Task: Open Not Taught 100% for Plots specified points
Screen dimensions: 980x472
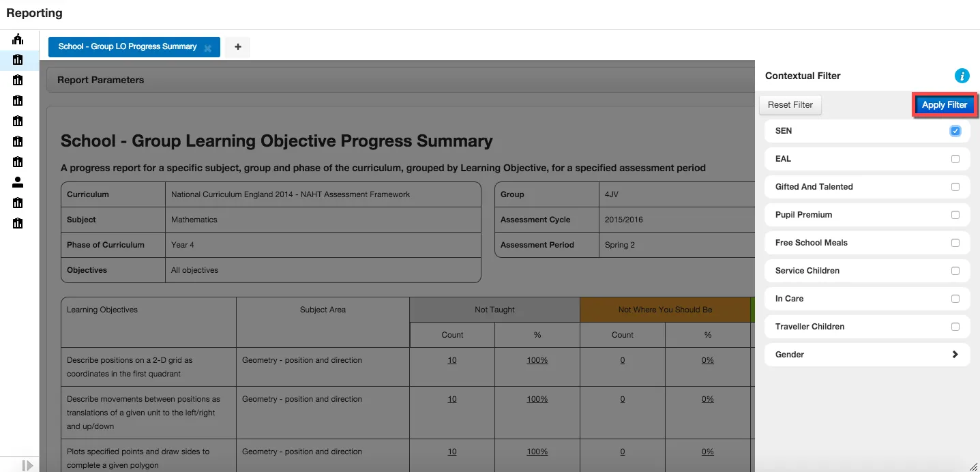Action: click(x=537, y=452)
